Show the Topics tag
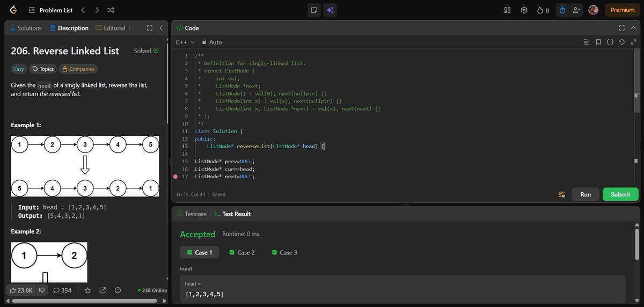Screen dimensions: 644x307 point(42,69)
